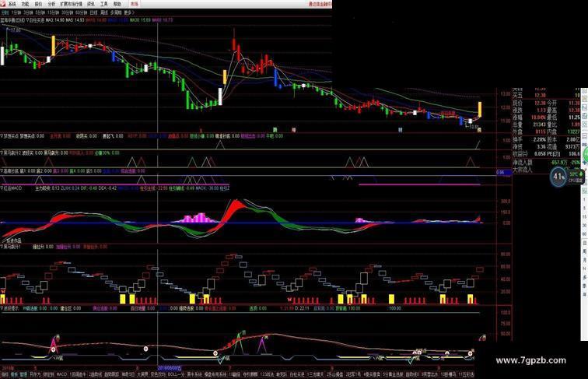Click the 自在买进 indicator label on main chart

click(36, 20)
